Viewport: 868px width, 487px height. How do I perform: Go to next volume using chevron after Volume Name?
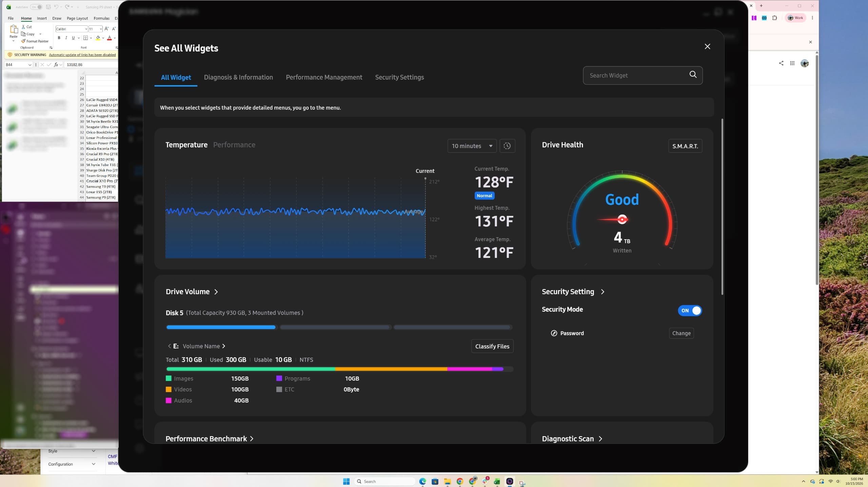coord(223,346)
